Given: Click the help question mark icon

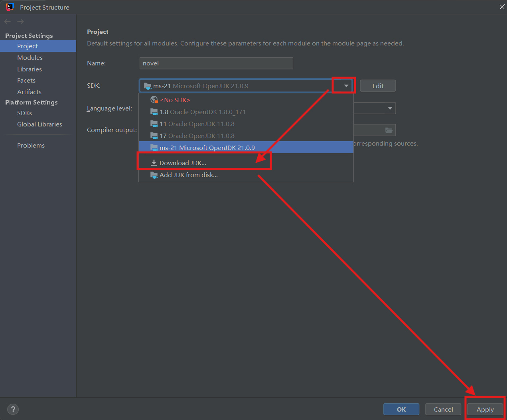Looking at the screenshot, I should tap(13, 409).
